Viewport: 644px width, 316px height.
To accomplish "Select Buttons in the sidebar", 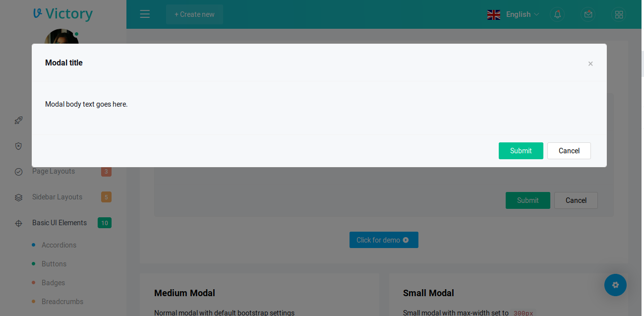I will coord(54,264).
